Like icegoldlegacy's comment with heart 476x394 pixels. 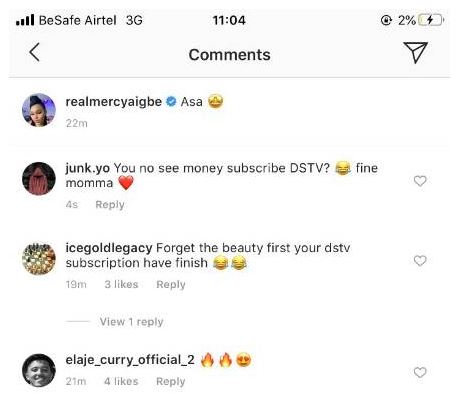tap(420, 261)
